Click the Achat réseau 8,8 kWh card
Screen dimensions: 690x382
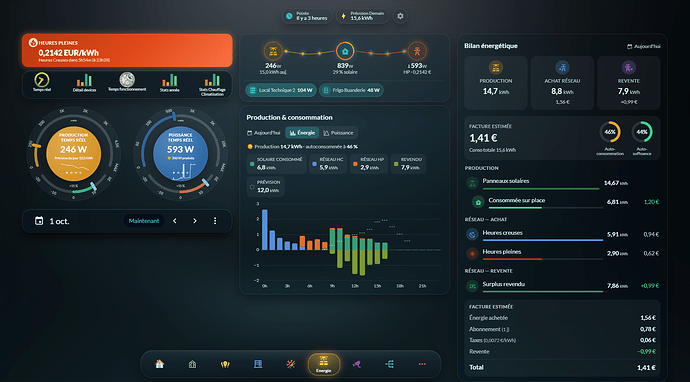tap(562, 83)
